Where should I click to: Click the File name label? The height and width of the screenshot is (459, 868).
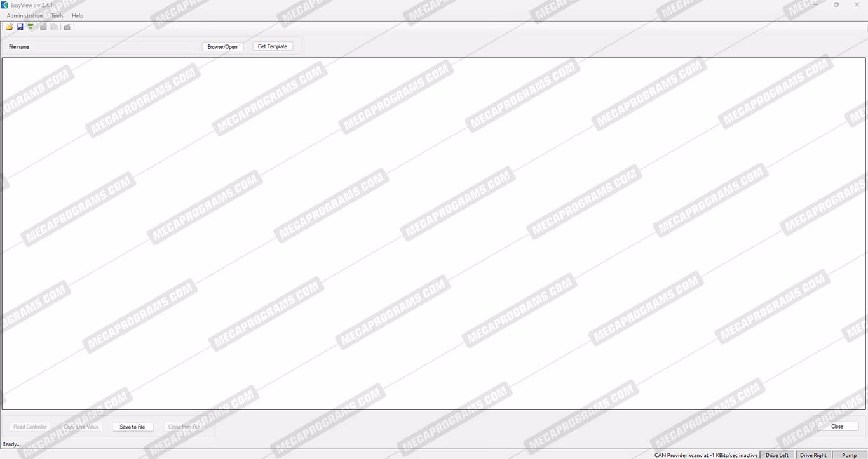click(x=19, y=46)
